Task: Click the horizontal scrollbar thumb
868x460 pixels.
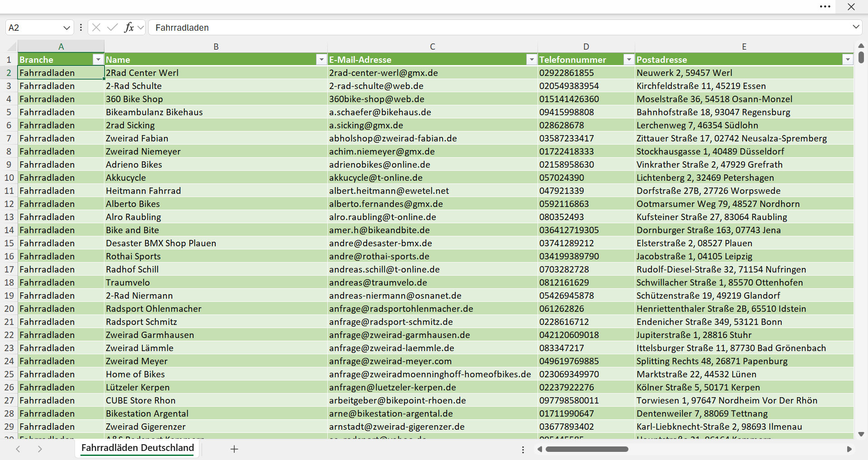Action: coord(587,449)
